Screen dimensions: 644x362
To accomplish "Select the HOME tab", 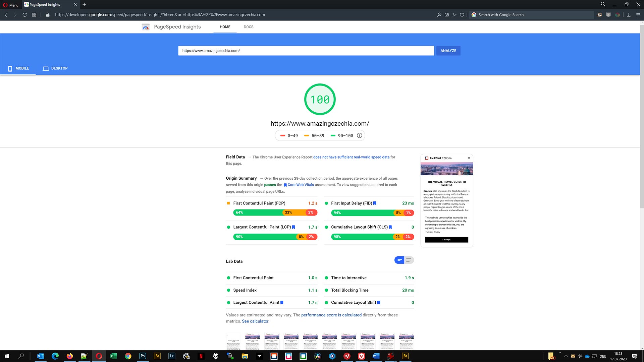I will pos(225,27).
